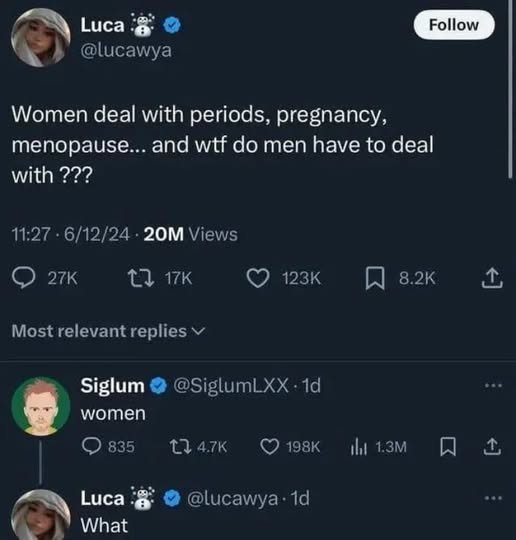The width and height of the screenshot is (516, 540).
Task: Share Siglum's reply via upload icon
Action: (492, 446)
